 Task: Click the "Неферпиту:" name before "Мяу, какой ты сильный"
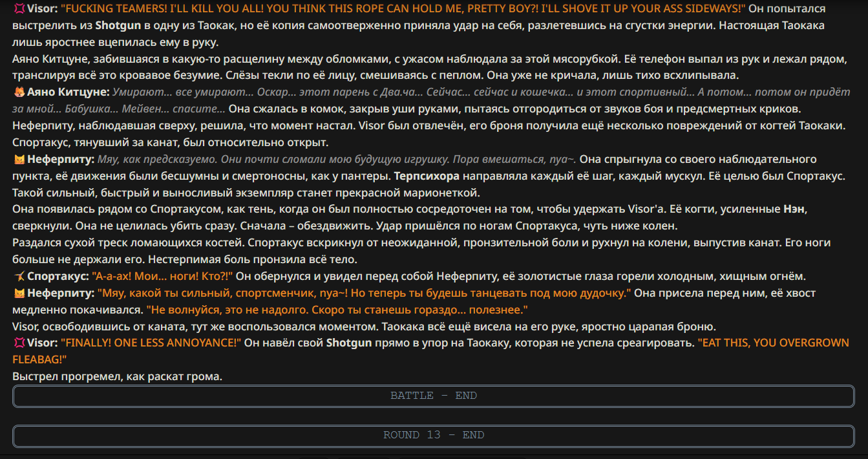pos(61,294)
